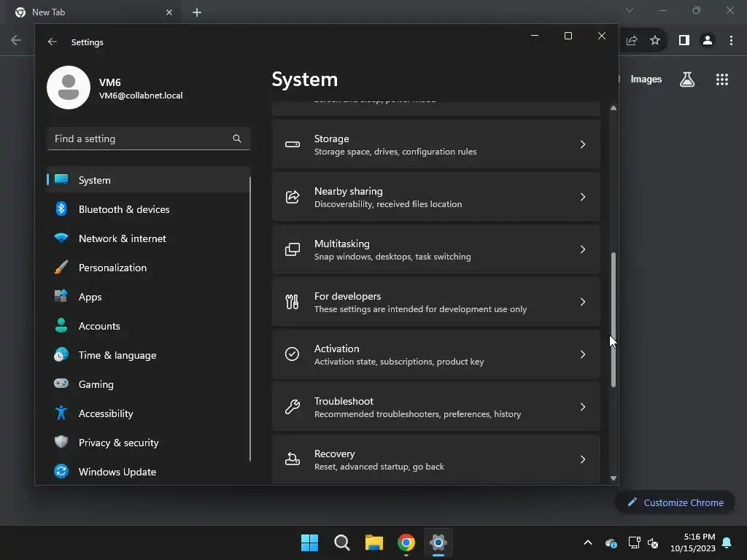Click the scrollbar up arrow in Settings

(x=613, y=108)
